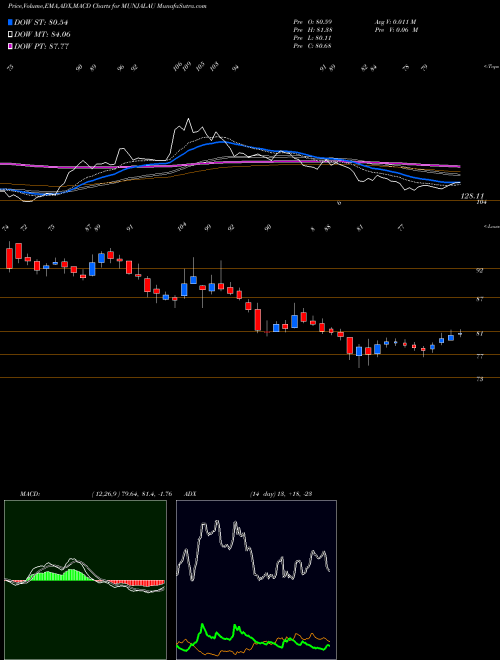
Task: Click the 77 price axis label
Action: tap(479, 356)
